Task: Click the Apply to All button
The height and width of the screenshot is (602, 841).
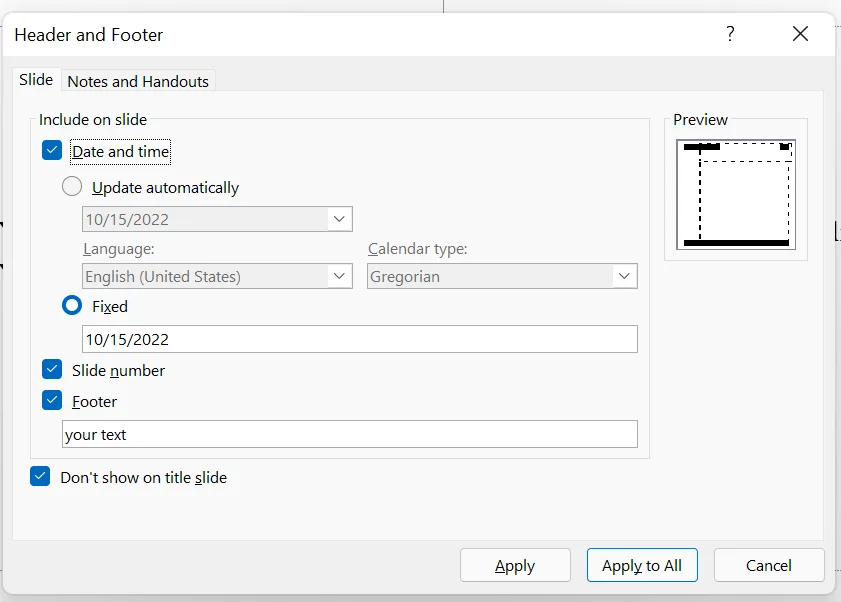Action: point(642,565)
